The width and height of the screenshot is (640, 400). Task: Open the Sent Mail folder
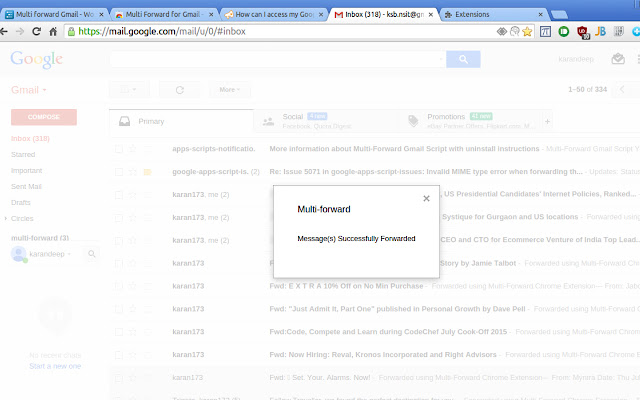(x=26, y=187)
